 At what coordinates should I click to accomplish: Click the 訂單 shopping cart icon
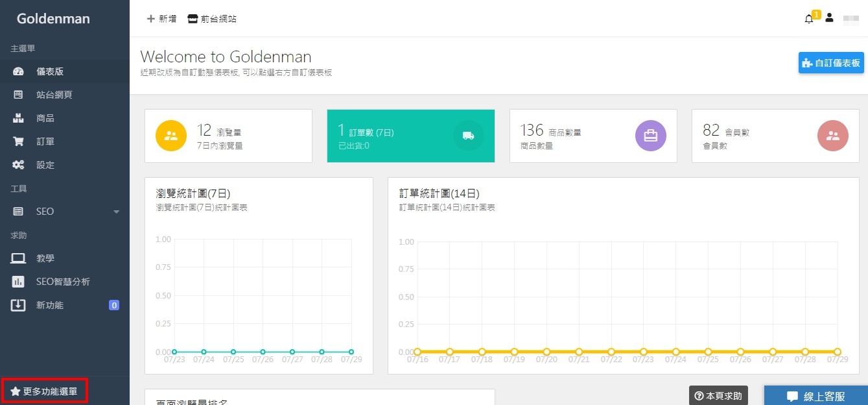click(18, 141)
